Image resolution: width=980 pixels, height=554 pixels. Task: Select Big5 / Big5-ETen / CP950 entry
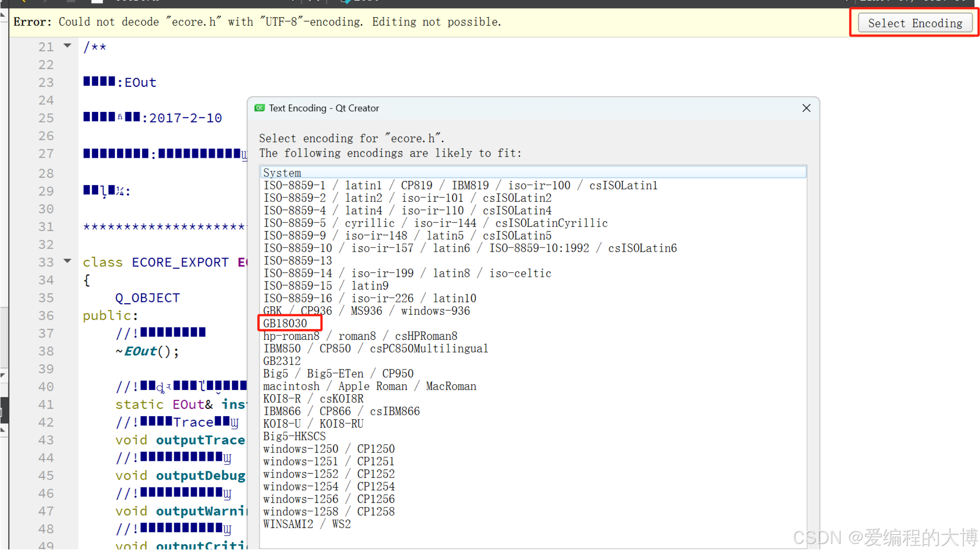338,374
